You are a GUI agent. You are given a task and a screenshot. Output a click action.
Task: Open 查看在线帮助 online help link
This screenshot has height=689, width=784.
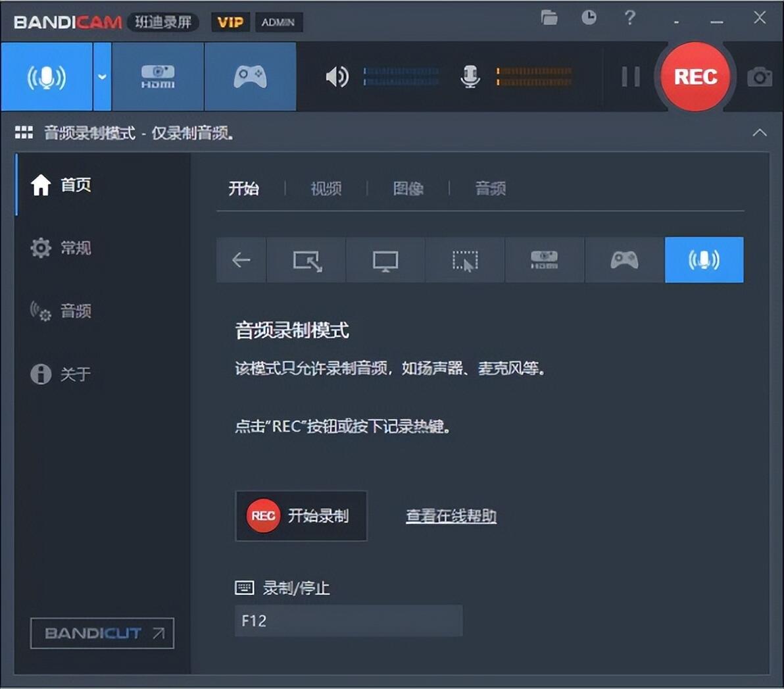451,516
